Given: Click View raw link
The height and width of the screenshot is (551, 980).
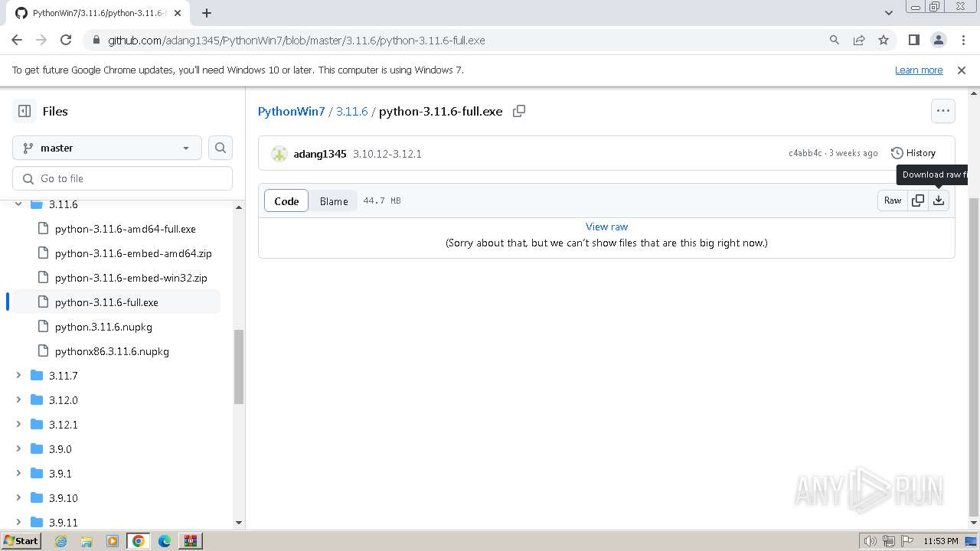Looking at the screenshot, I should tap(606, 227).
